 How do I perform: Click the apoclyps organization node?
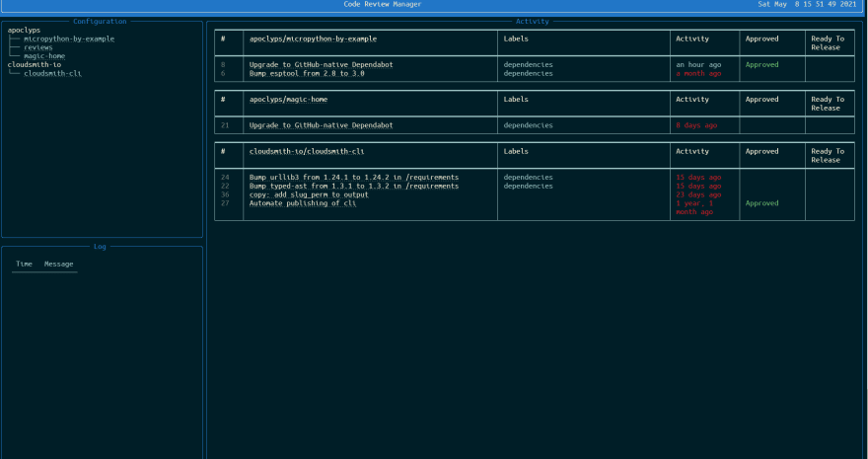point(24,30)
